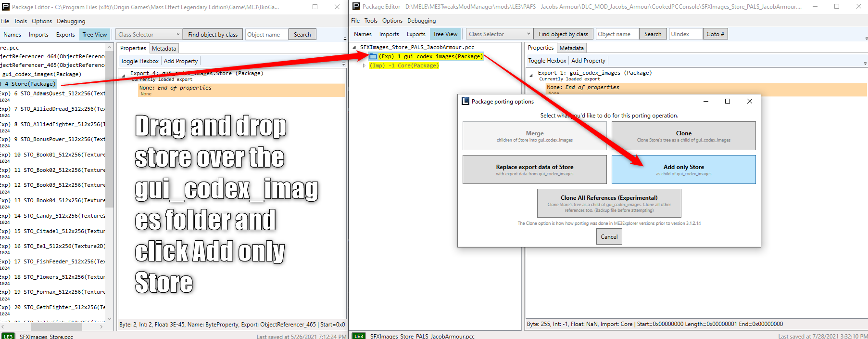Viewport: 868px width, 339px height.
Task: Click the Package porting options dialog icon
Action: click(465, 101)
